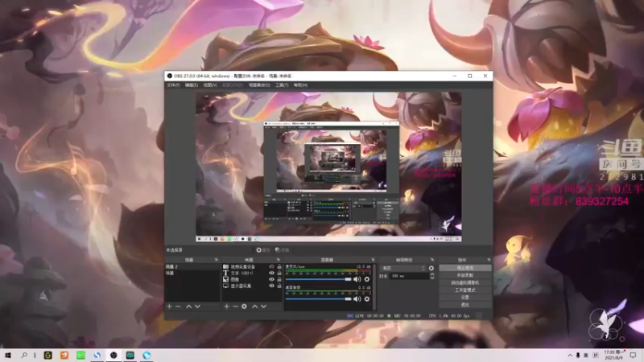644x362 pixels.
Task: Lock the 图像 image source
Action: [279, 279]
